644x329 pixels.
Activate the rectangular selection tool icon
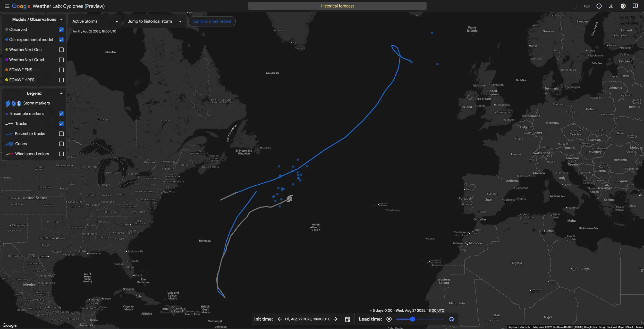[575, 6]
